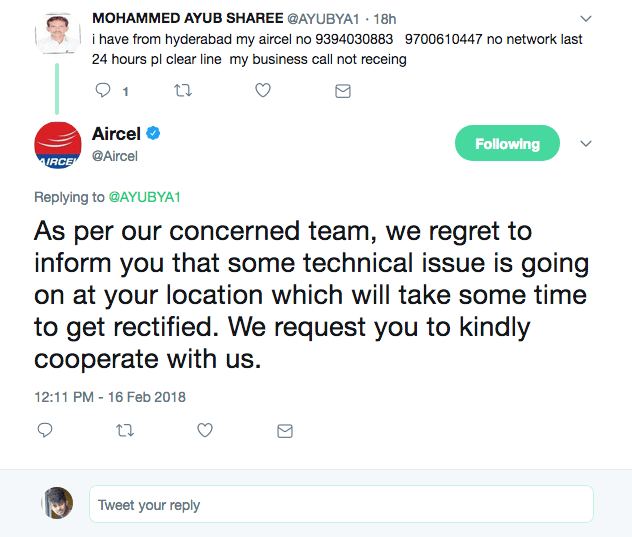Image resolution: width=632 pixels, height=537 pixels.
Task: Click the reply icon under Aircel's tweet
Action: (45, 430)
